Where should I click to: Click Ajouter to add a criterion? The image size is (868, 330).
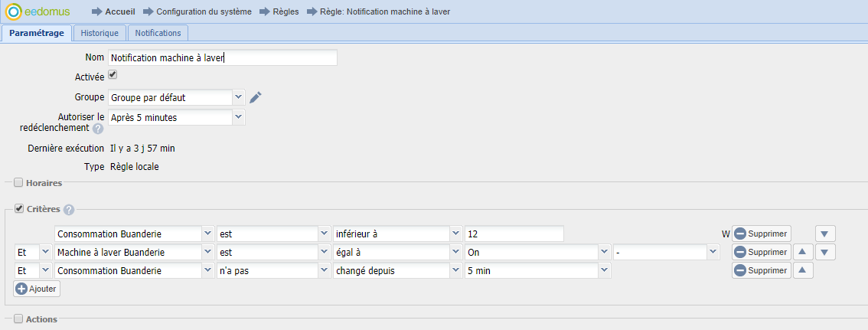(38, 289)
